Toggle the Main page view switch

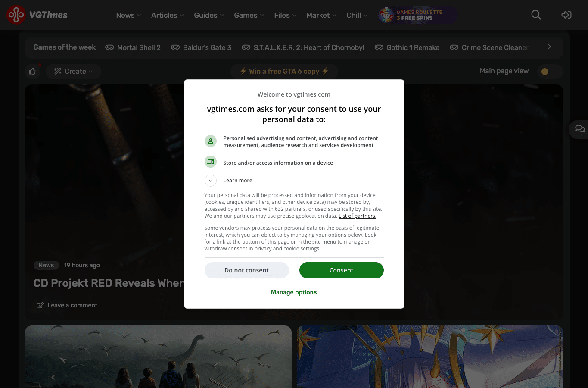pos(551,72)
